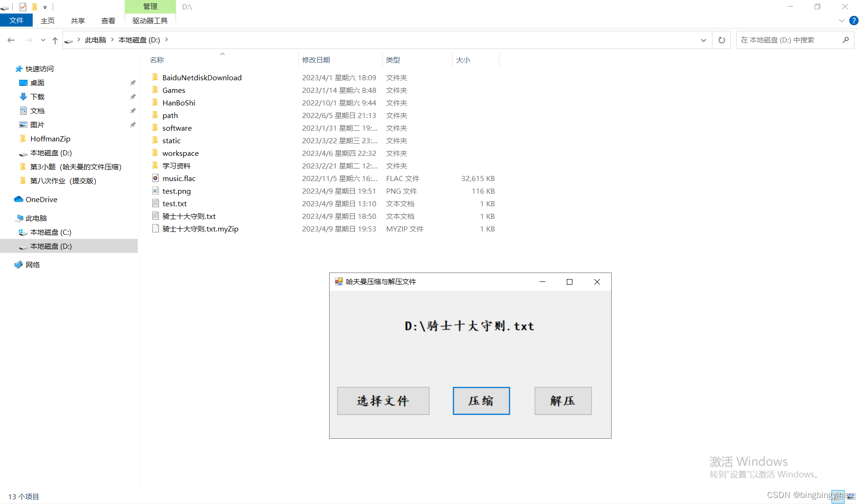The width and height of the screenshot is (860, 504).
Task: Click the search magnifier icon
Action: (846, 40)
